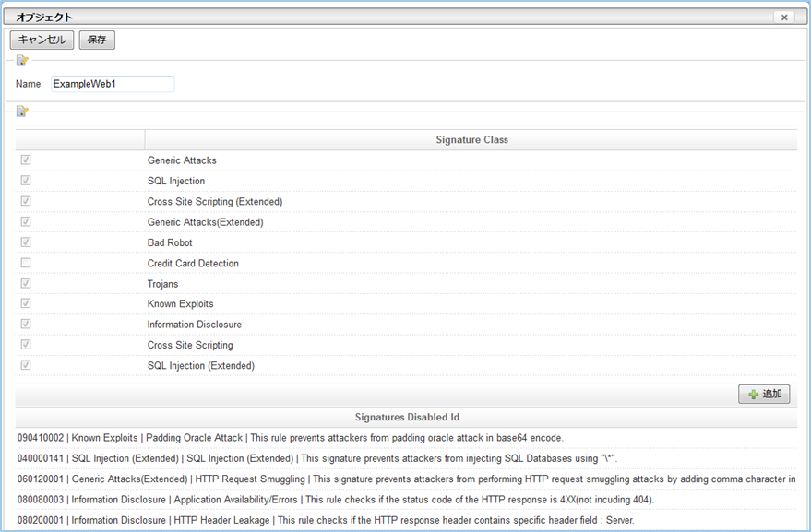Image resolution: width=811 pixels, height=532 pixels.
Task: Toggle the SQL Injection checkbox
Action: point(25,181)
